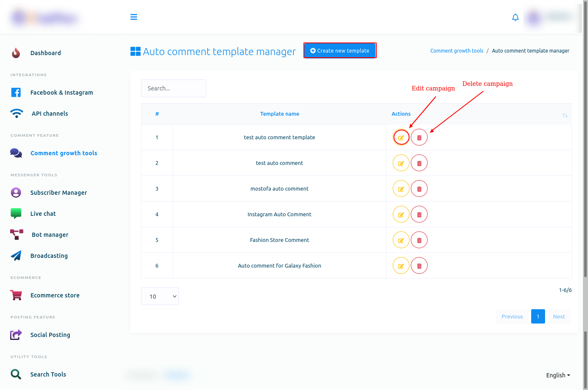The height and width of the screenshot is (390, 588).
Task: Delete 'Auto comment for Galaxy Fashion' template
Action: coord(419,266)
